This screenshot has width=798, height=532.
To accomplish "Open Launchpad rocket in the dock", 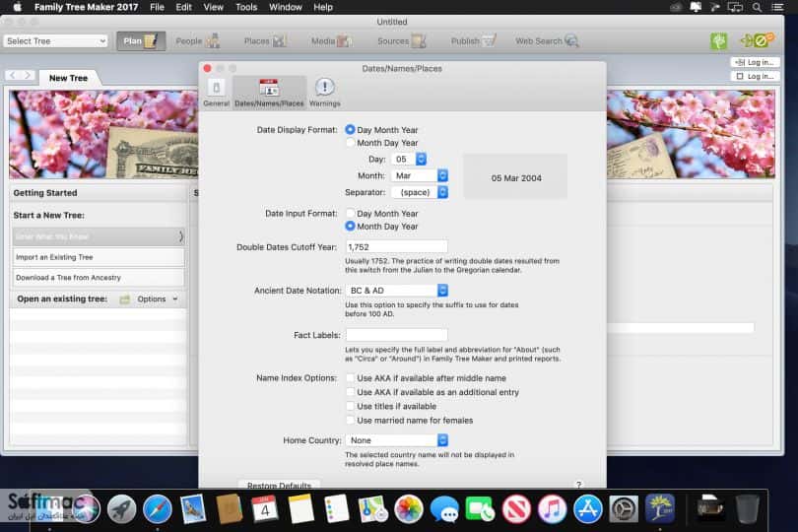I will pos(121,509).
